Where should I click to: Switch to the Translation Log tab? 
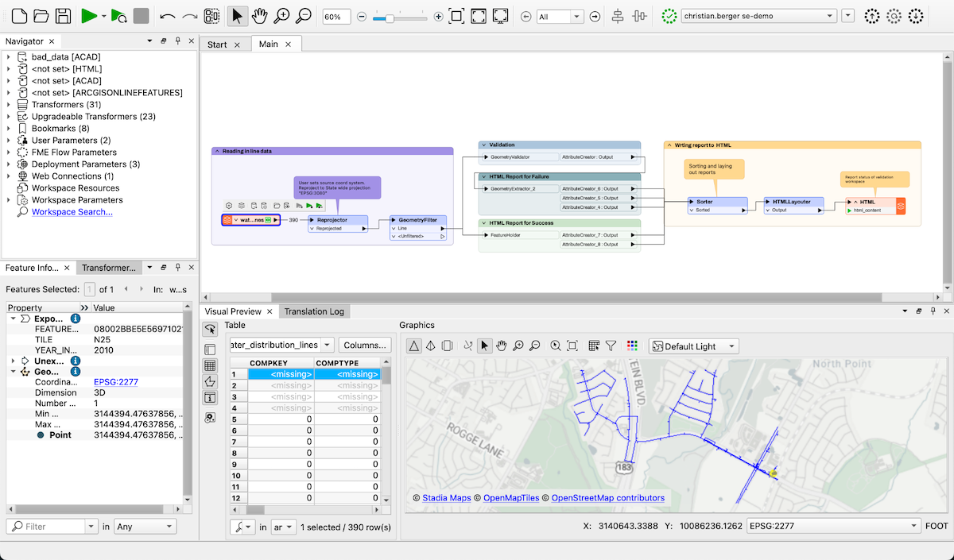coord(315,311)
